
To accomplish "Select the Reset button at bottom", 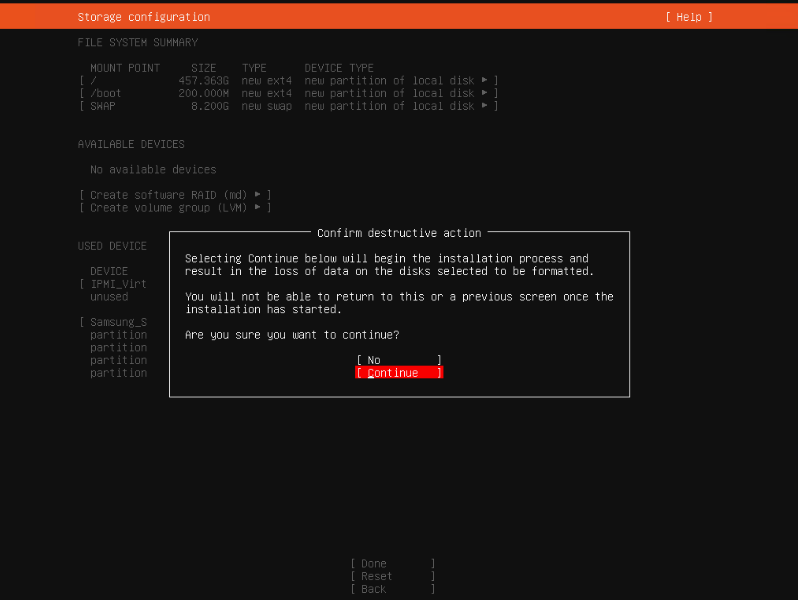I will 392,577.
